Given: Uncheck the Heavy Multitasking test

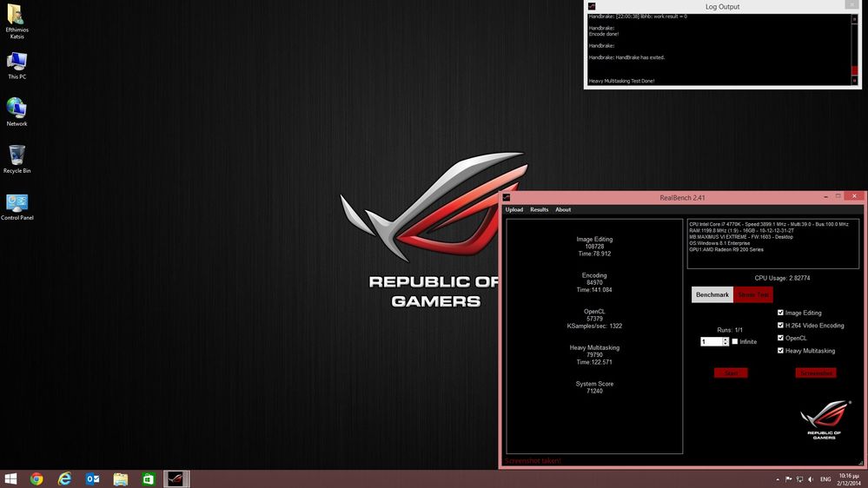Looking at the screenshot, I should [x=780, y=351].
